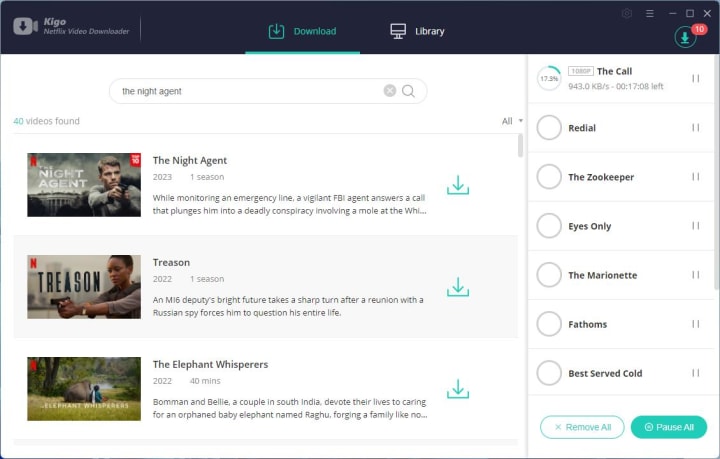
Task: Open the All filter dropdown
Action: 512,121
